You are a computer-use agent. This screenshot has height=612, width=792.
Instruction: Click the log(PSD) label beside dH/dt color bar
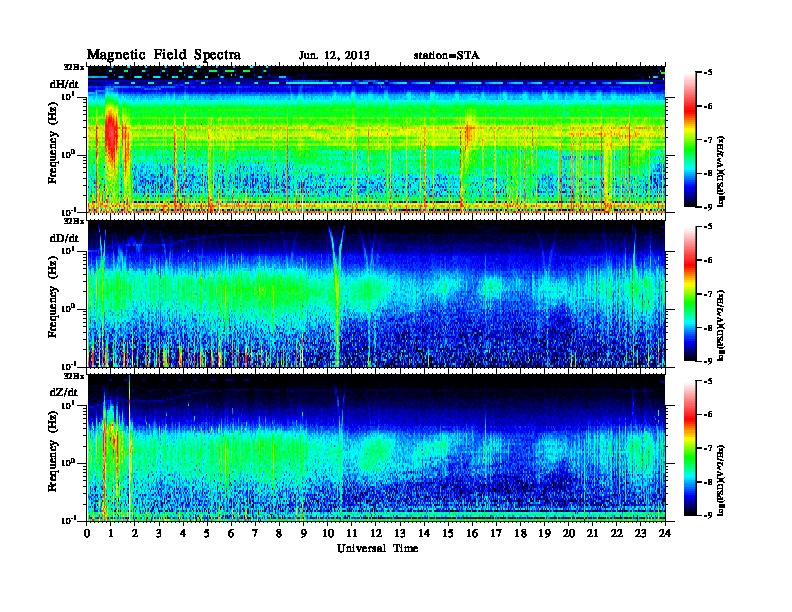point(721,171)
